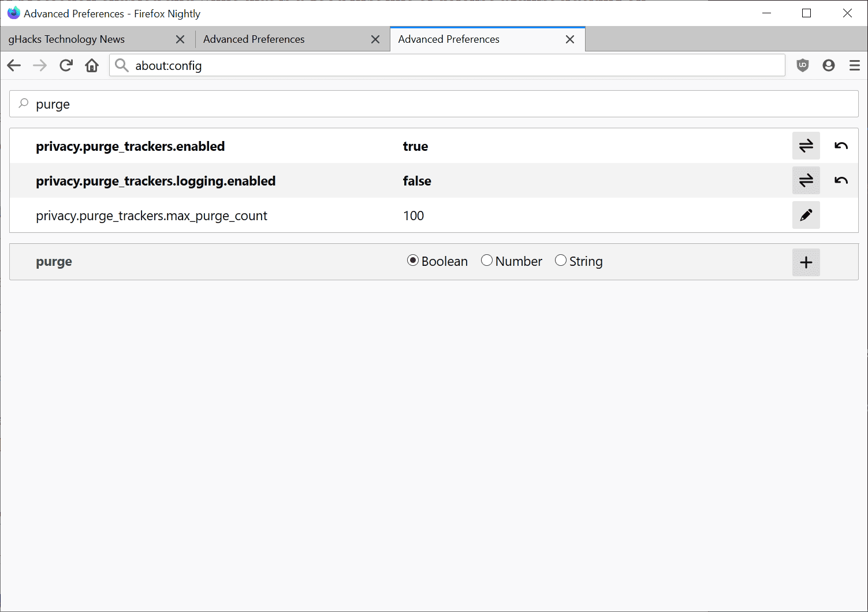The height and width of the screenshot is (612, 868).
Task: Click the false value
Action: point(417,181)
